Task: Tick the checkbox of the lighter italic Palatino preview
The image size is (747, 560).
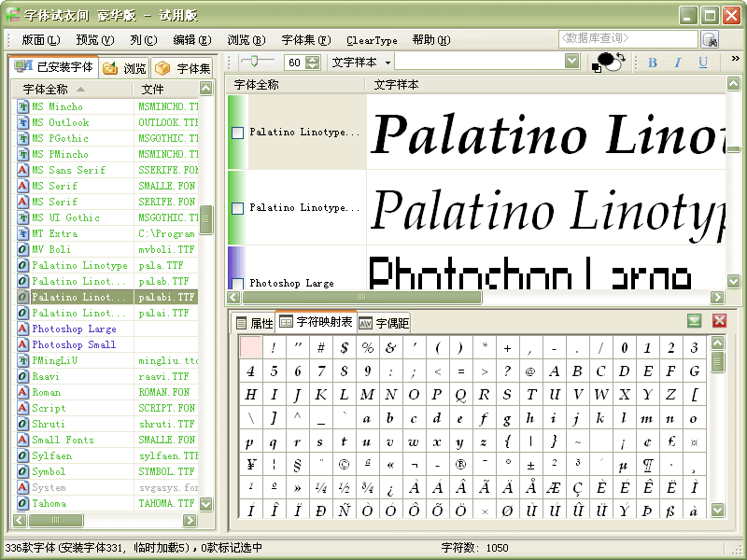Action: (238, 208)
